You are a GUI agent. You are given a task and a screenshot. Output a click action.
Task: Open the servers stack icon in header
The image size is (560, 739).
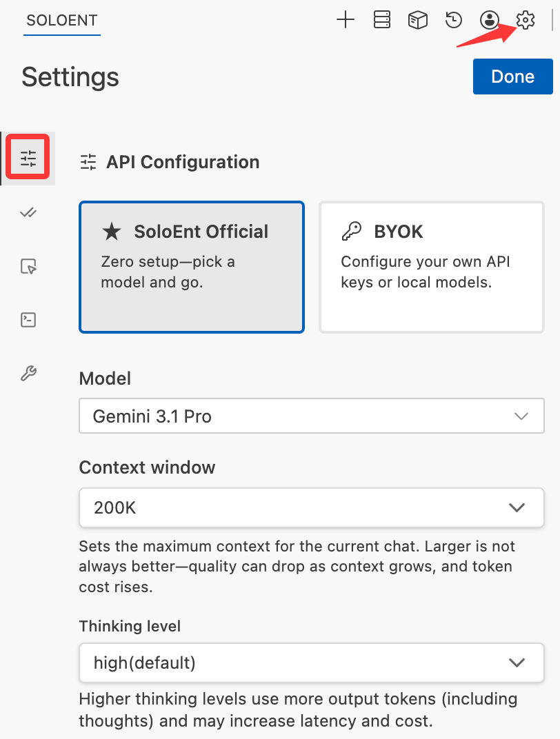pos(382,20)
